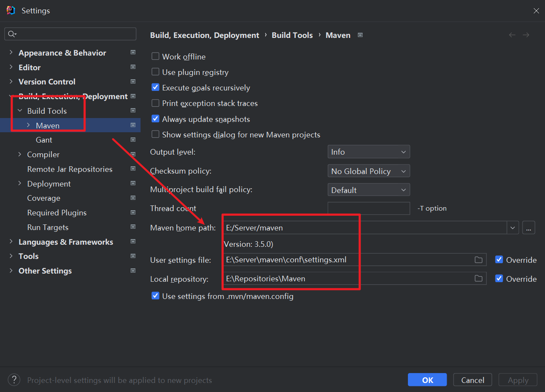
Task: Click project-level icon beside Languages & Frameworks
Action: [x=133, y=242]
